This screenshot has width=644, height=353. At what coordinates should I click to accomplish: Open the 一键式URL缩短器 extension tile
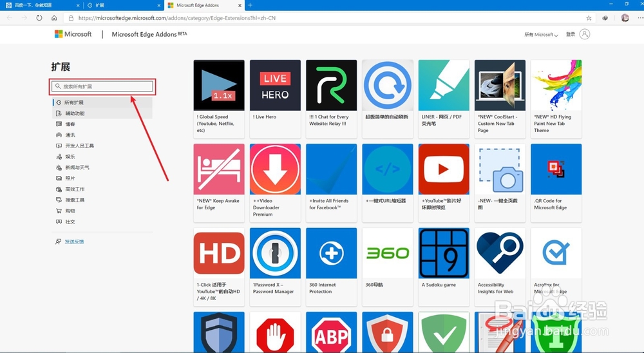pyautogui.click(x=388, y=183)
